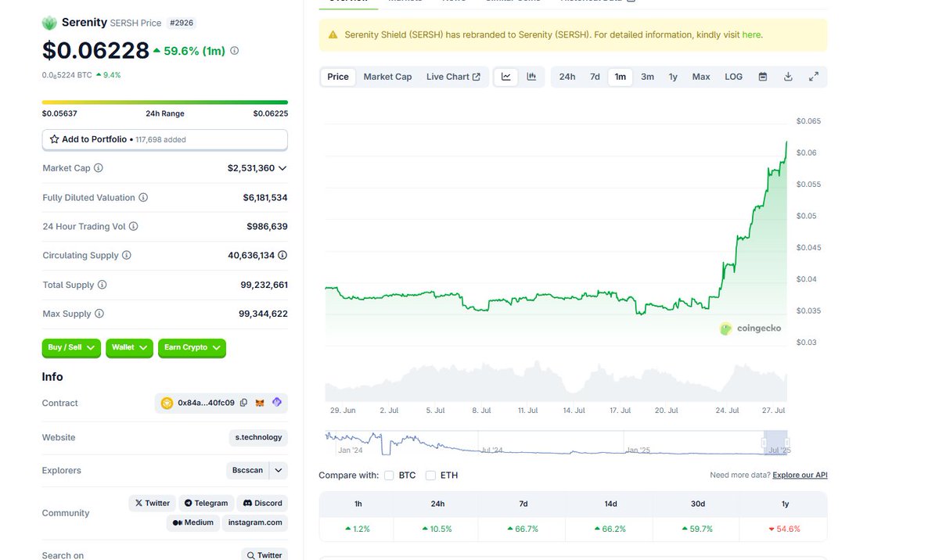
Task: Copy contract address with copy icon
Action: coord(243,403)
